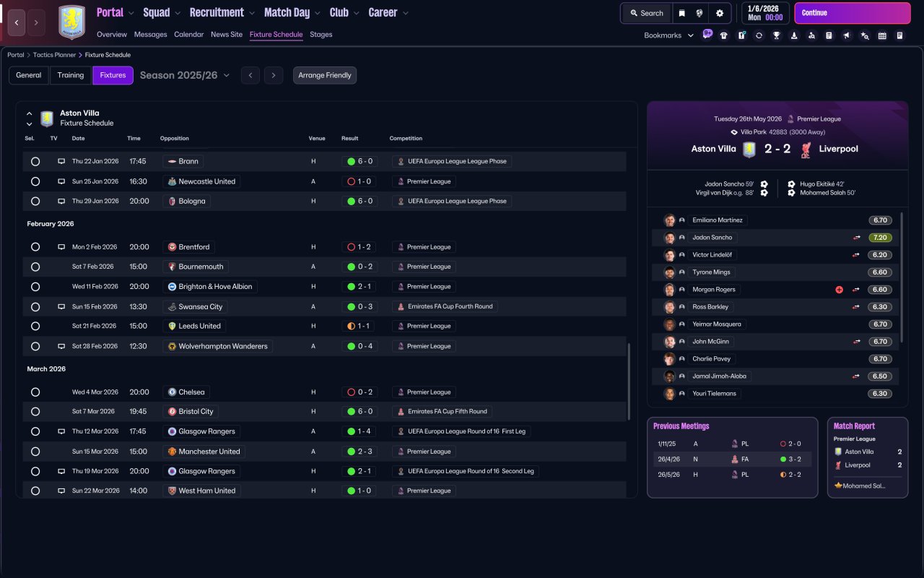The width and height of the screenshot is (924, 578).
Task: Click the Manchester United club badge icon
Action: [172, 452]
